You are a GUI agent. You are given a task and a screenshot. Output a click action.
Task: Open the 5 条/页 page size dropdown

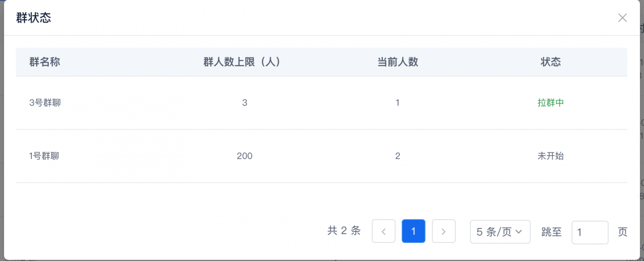click(x=500, y=232)
